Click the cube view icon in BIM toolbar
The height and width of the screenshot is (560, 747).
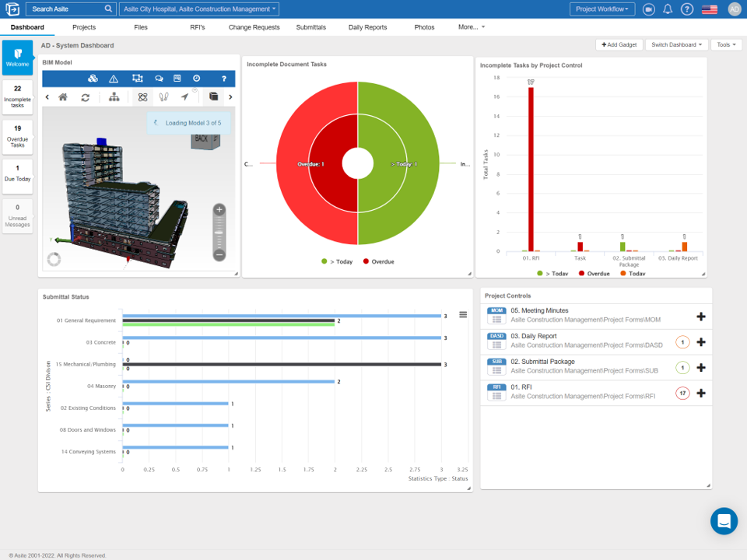click(x=213, y=96)
